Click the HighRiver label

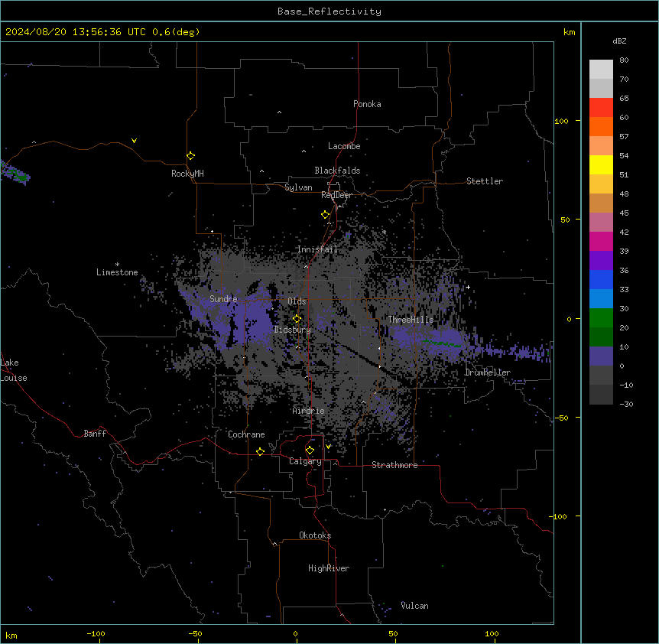(329, 568)
